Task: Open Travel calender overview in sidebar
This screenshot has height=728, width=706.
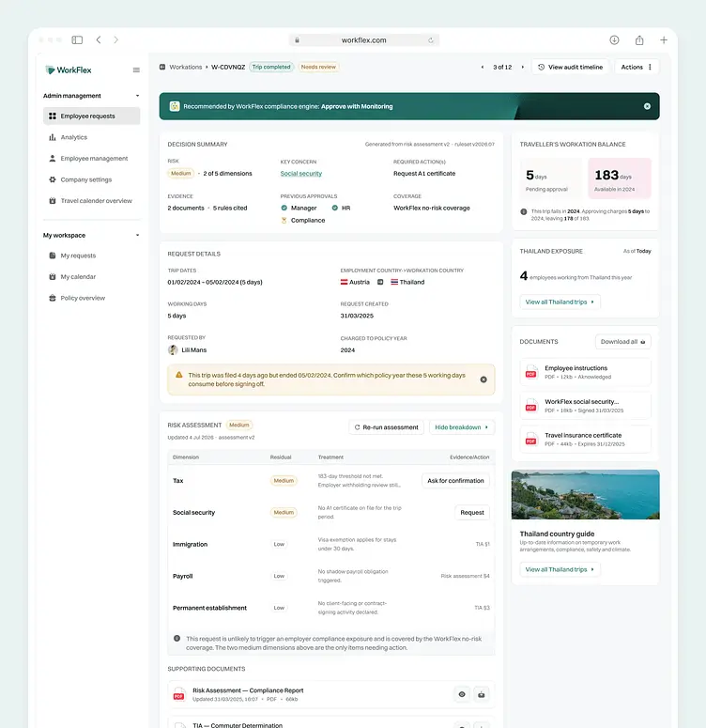Action: [x=91, y=201]
